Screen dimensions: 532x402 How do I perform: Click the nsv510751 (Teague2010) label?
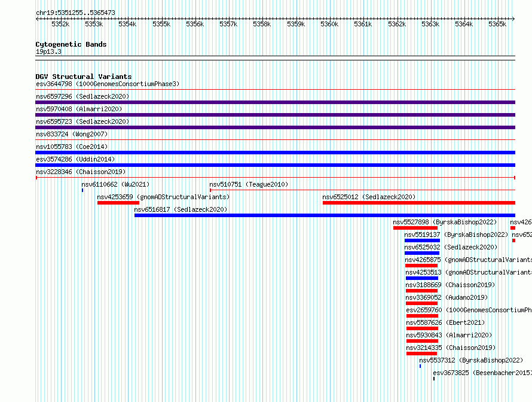249,184
